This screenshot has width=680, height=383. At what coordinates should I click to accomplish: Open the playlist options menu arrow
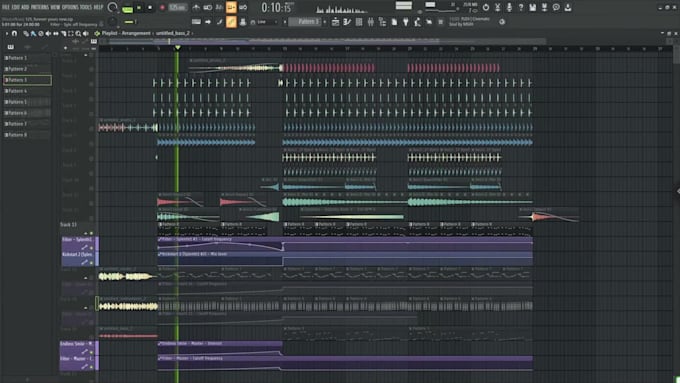[7, 33]
